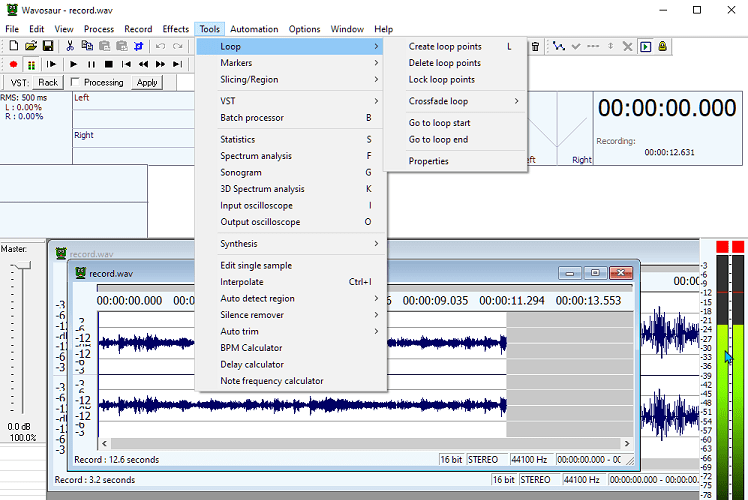Screen dimensions: 748x500
Task: Click the New file icon
Action: coord(14,46)
